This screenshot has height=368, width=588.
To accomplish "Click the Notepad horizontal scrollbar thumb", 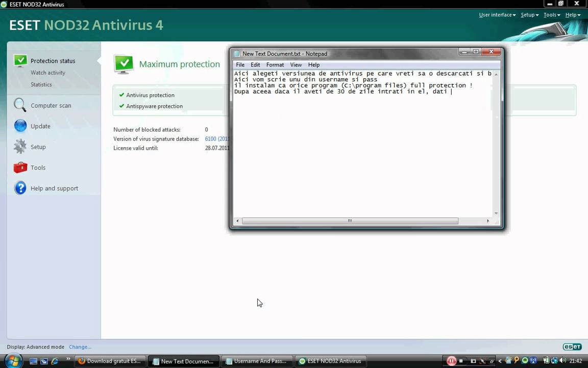I will (350, 221).
